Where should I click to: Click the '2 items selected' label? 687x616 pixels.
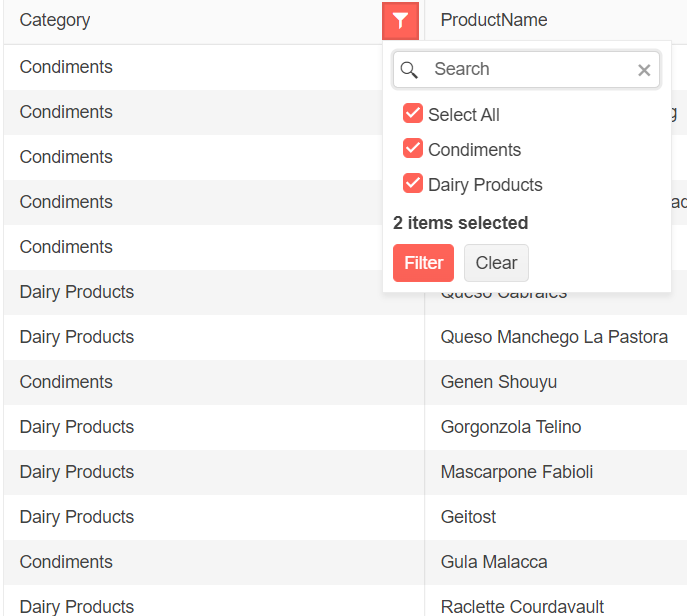pos(461,223)
